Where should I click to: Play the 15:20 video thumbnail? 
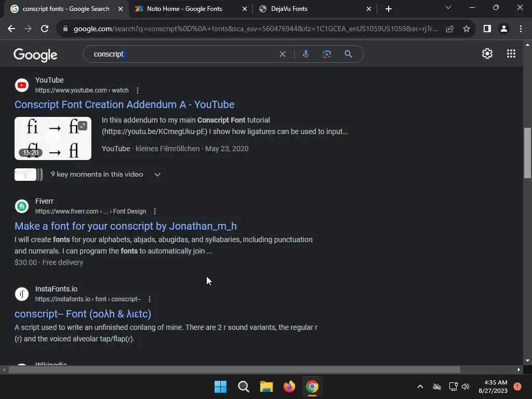click(53, 138)
